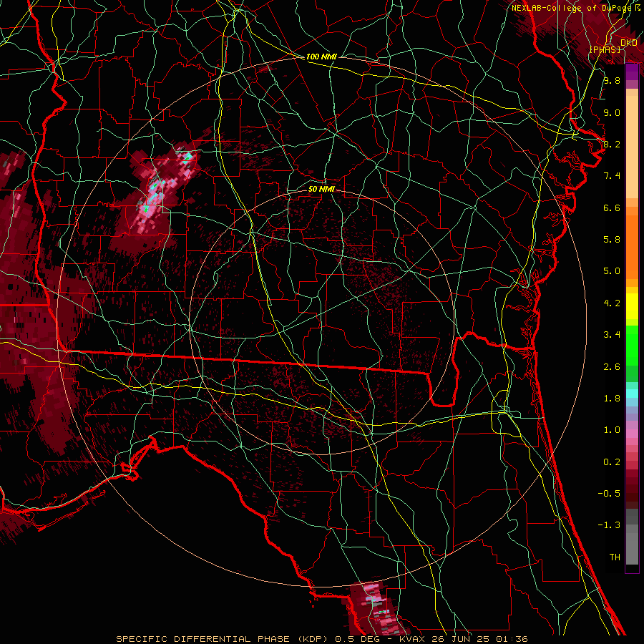The width and height of the screenshot is (644, 644).
Task: Click the -0.5 value on the KDP scale
Action: (609, 494)
